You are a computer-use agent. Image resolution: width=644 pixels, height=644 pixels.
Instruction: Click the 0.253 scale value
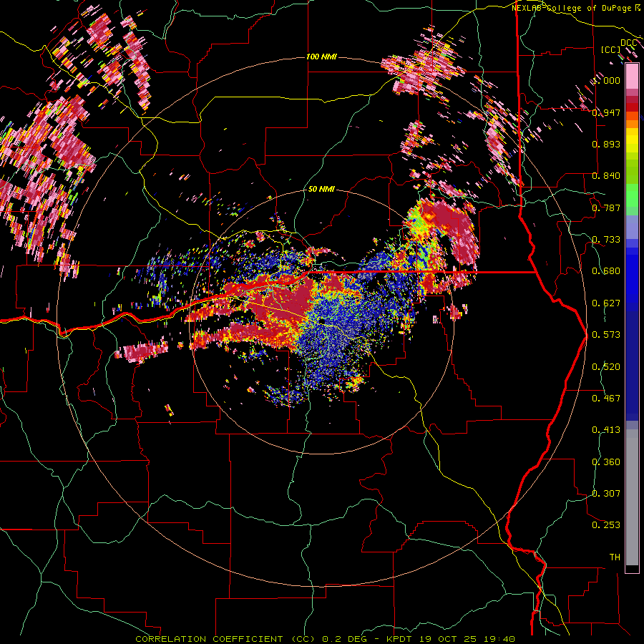(x=606, y=525)
